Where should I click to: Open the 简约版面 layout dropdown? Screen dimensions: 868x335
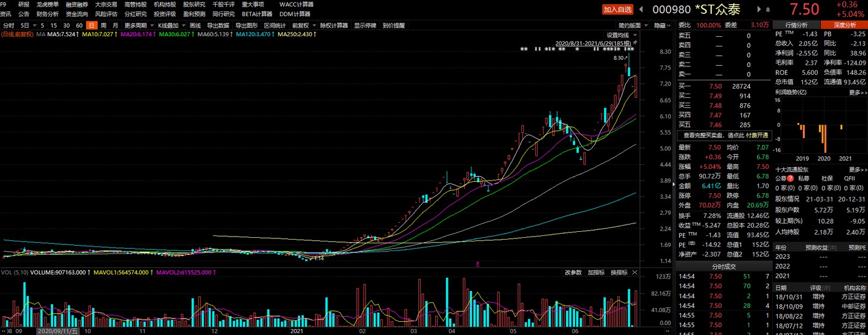pos(632,25)
